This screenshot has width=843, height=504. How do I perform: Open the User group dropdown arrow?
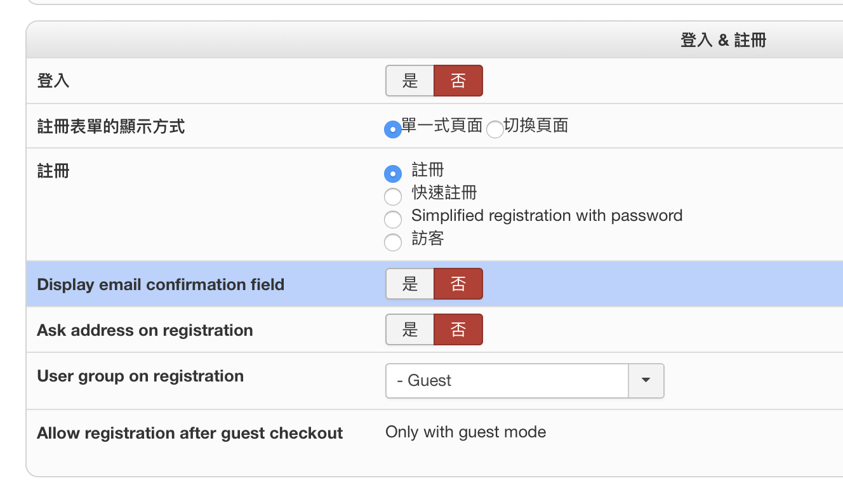pyautogui.click(x=646, y=380)
